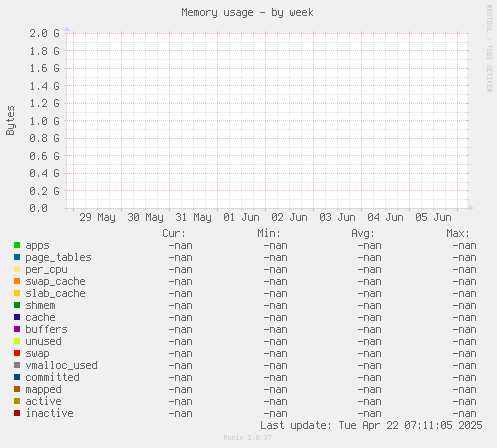Click the '31 May' date label
The image size is (497, 448).
tap(193, 218)
